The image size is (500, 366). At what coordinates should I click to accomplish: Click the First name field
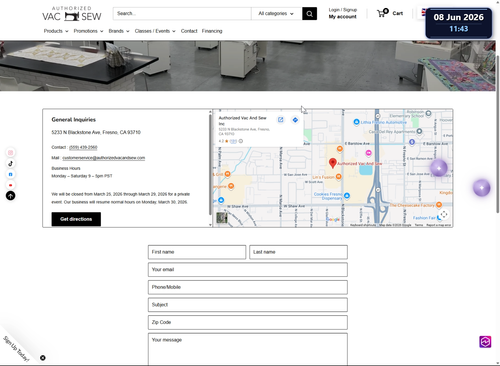(x=197, y=252)
